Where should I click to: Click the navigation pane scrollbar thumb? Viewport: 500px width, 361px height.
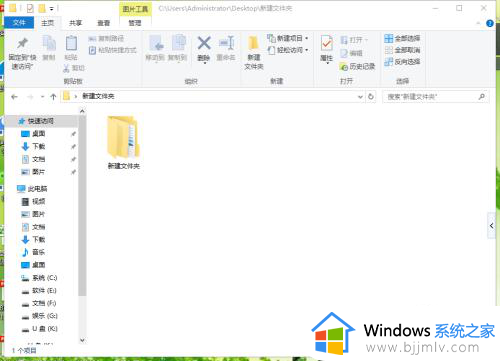coord(82,205)
